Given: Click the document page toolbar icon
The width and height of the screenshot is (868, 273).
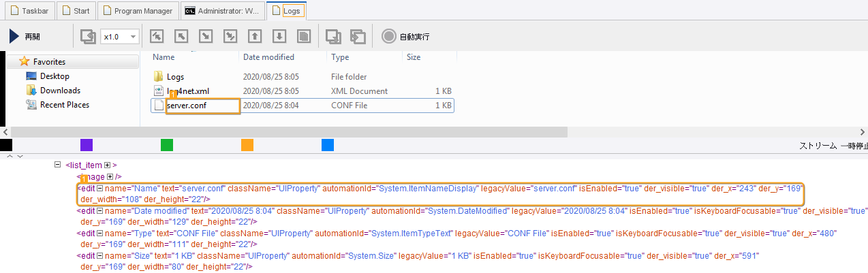Looking at the screenshot, I should [304, 37].
